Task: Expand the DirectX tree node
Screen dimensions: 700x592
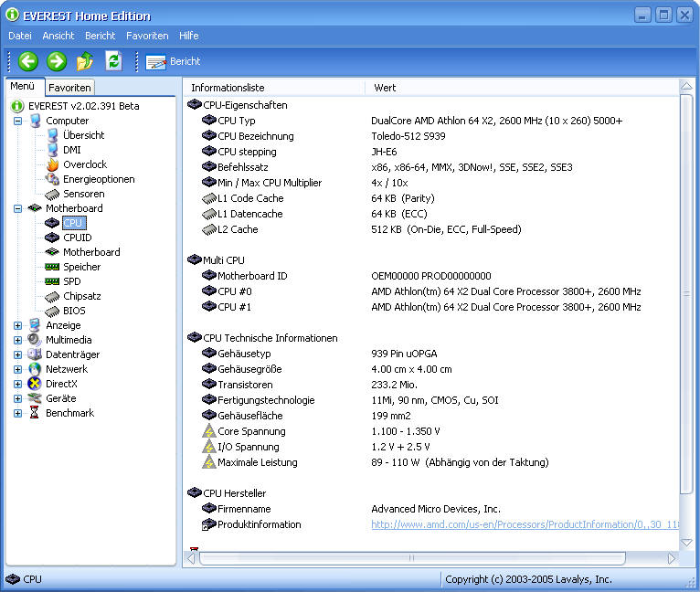Action: 18,384
